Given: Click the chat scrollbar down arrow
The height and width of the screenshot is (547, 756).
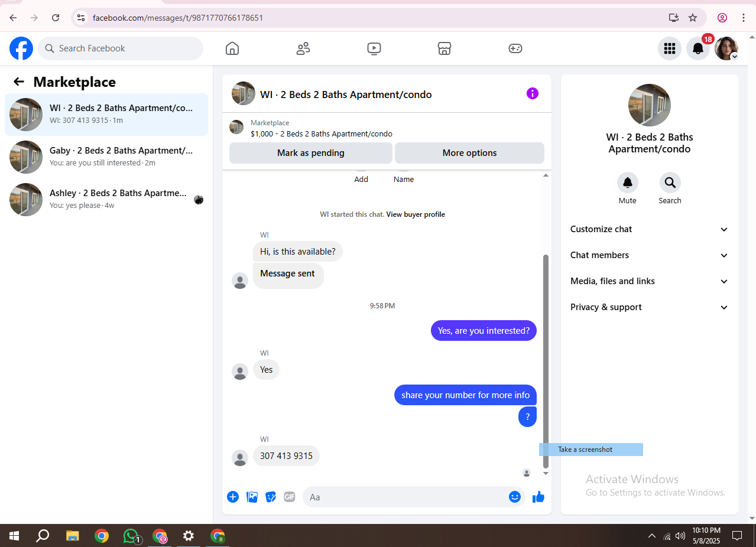Looking at the screenshot, I should pyautogui.click(x=546, y=473).
